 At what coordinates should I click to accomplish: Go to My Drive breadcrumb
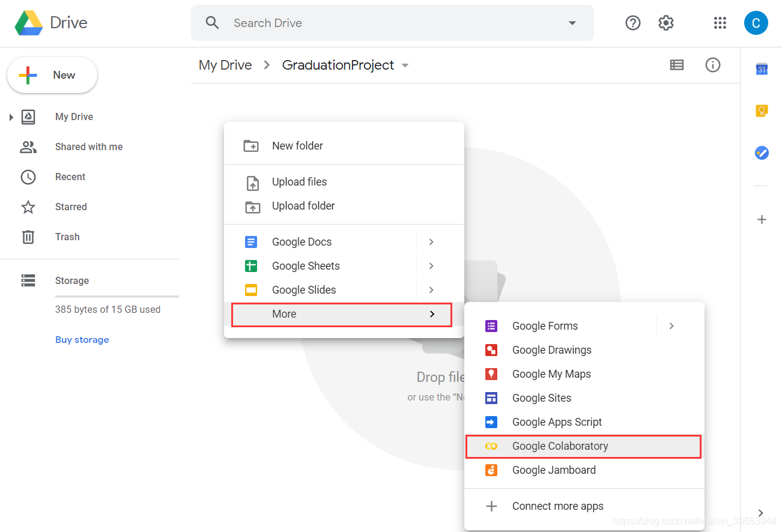point(225,65)
